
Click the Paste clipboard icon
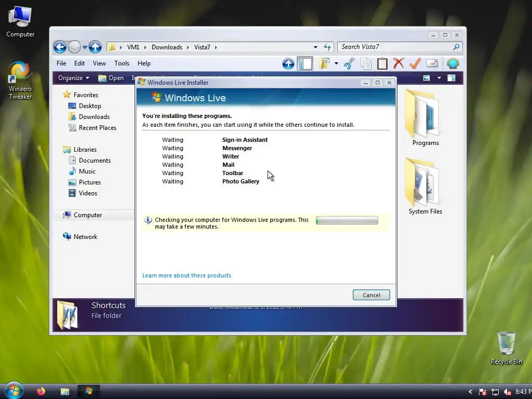[382, 63]
